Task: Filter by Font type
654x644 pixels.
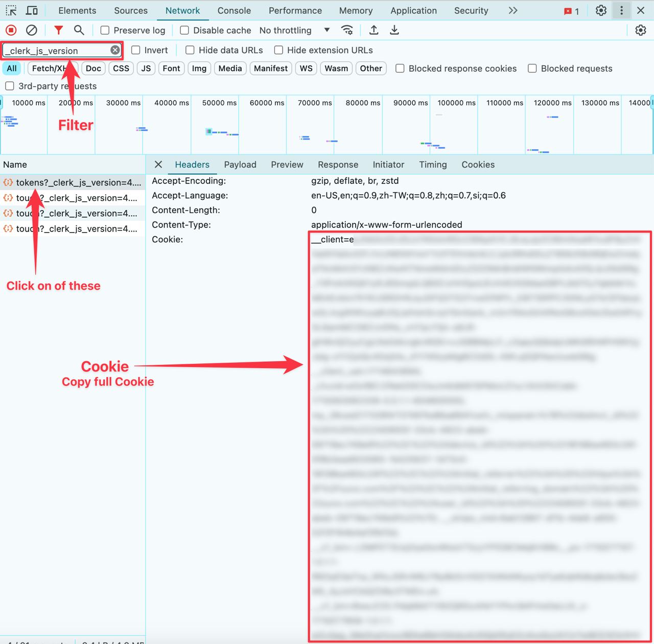Action: coord(172,68)
